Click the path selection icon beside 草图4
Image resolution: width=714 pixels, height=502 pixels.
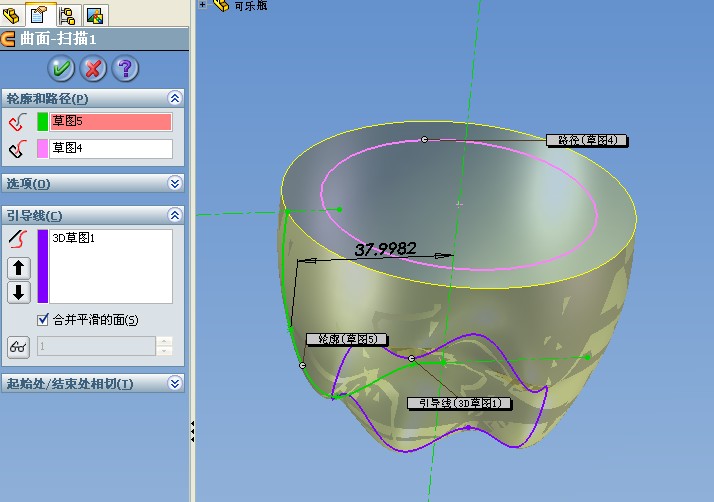(18, 149)
